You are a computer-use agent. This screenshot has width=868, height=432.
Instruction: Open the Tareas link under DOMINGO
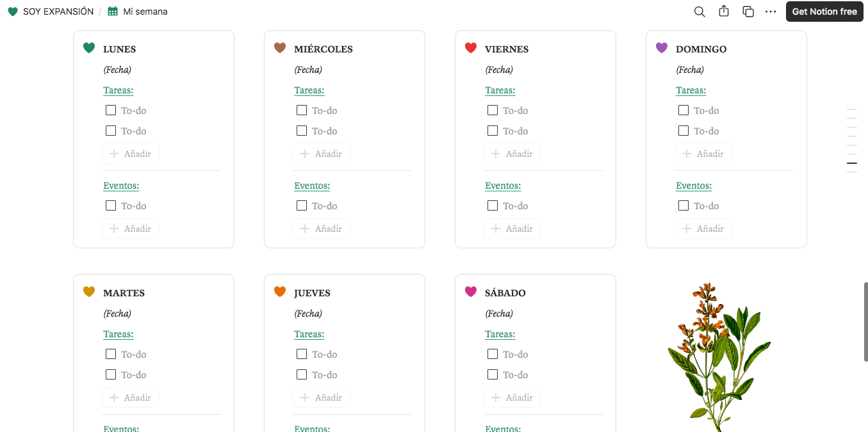pos(691,90)
